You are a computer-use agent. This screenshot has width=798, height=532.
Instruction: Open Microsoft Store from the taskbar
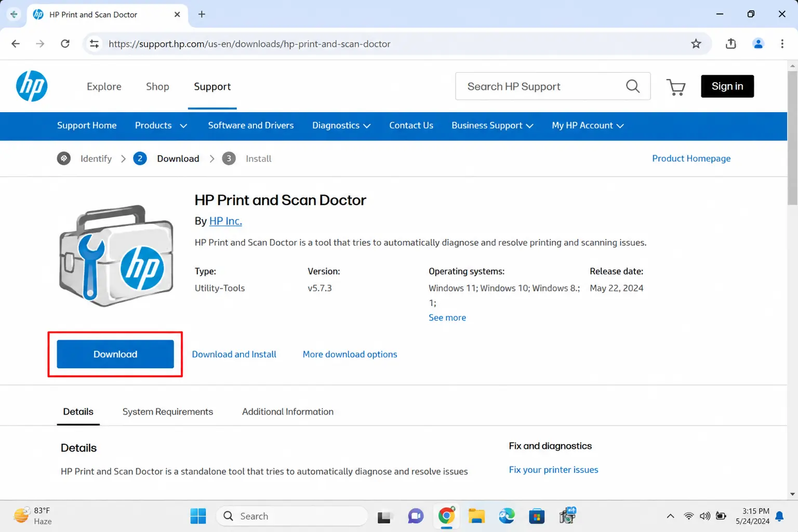537,516
